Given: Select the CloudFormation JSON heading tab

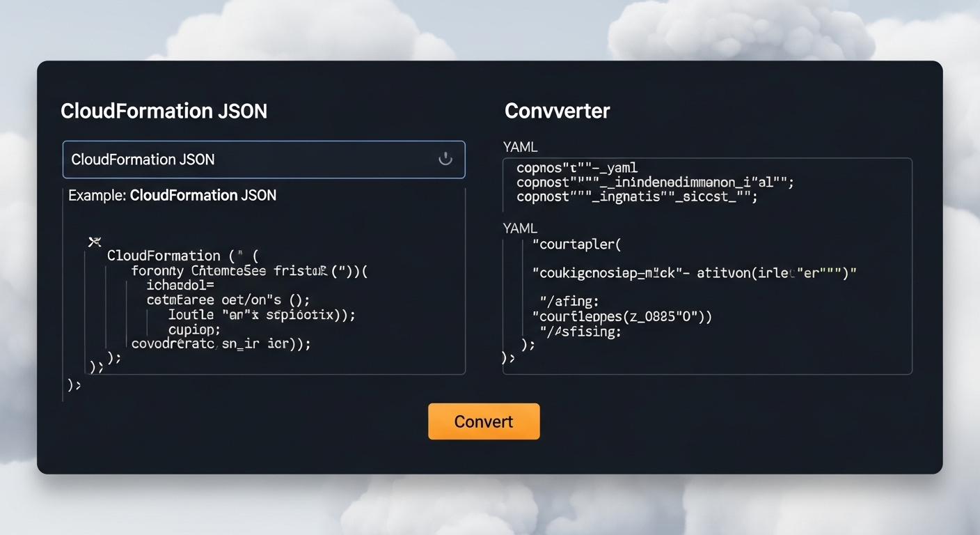Looking at the screenshot, I should coord(164,110).
